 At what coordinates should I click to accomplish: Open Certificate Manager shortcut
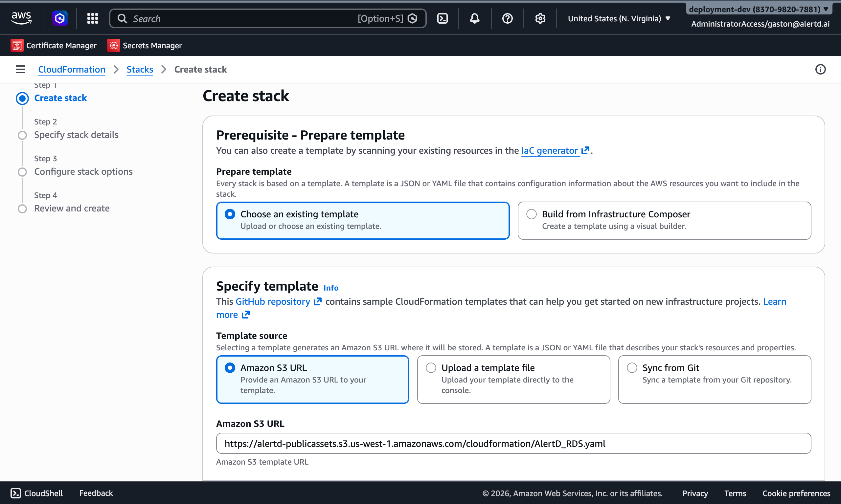coord(54,45)
